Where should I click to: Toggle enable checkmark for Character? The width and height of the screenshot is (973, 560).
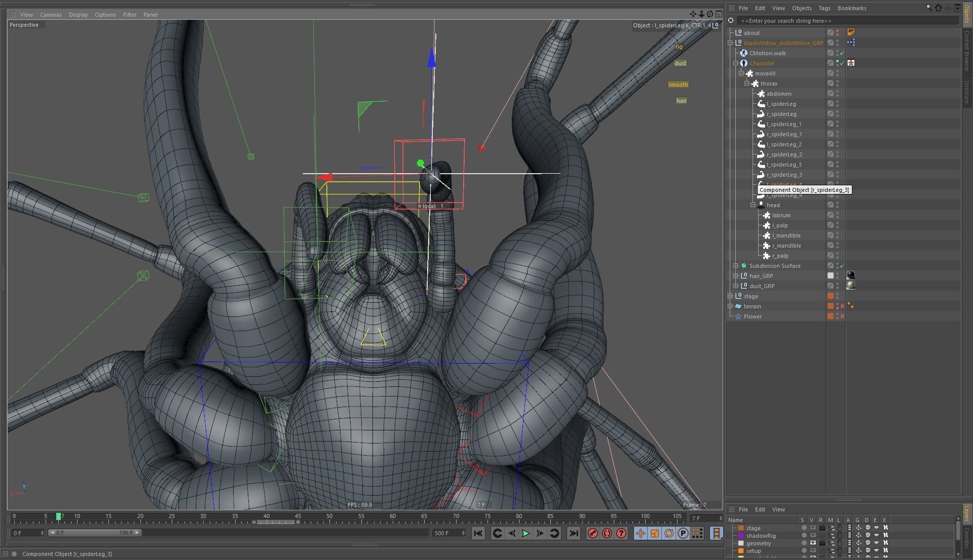coord(842,63)
